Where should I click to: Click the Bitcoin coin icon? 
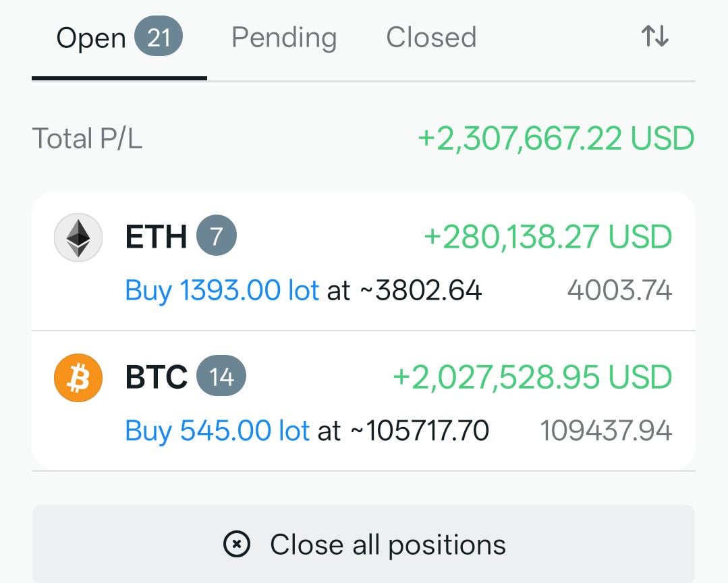[x=78, y=377]
